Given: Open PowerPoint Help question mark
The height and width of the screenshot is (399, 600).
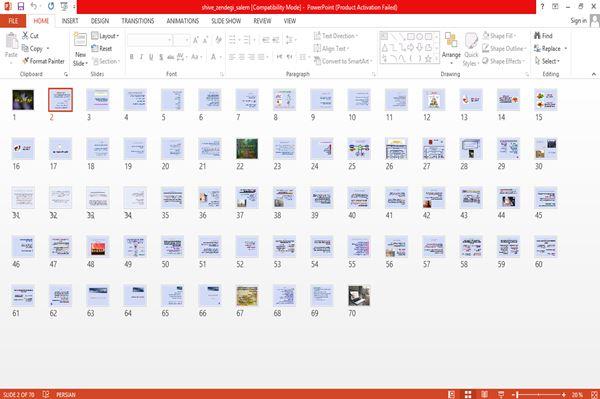Looking at the screenshot, I should pyautogui.click(x=542, y=7).
